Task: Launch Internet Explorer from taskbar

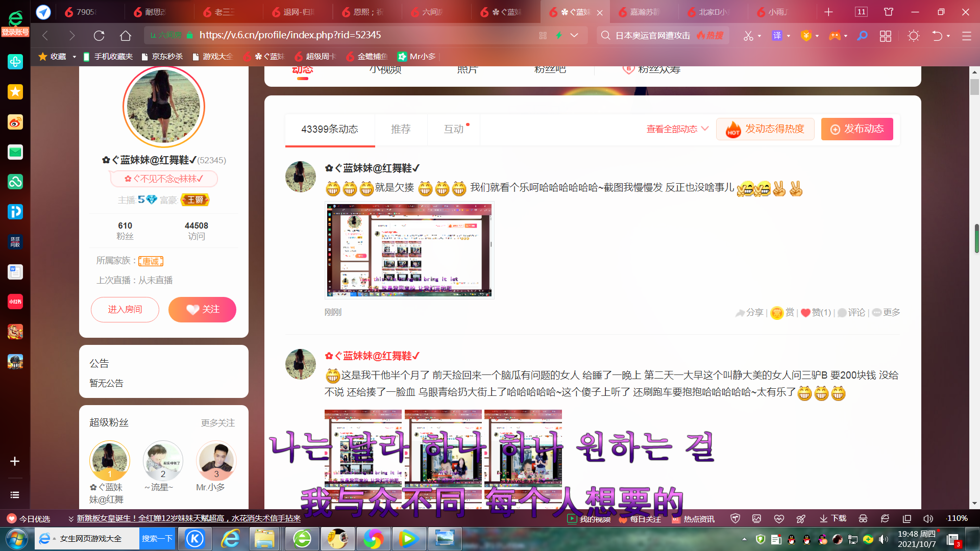Action: 231,539
